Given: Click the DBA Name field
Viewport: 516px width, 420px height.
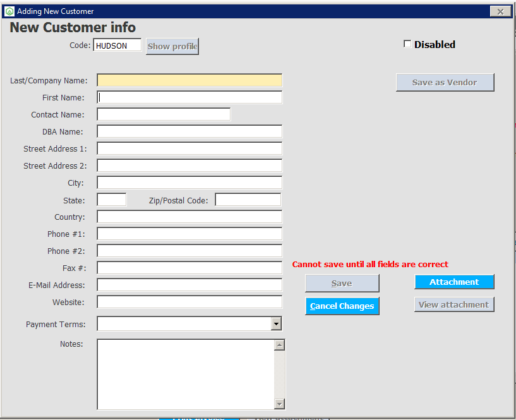Looking at the screenshot, I should coord(189,131).
